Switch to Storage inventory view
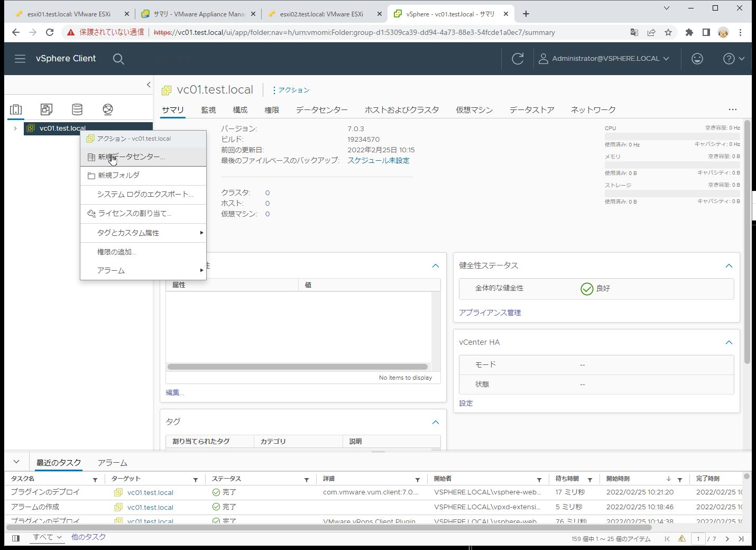The height and width of the screenshot is (550, 756). (x=77, y=109)
